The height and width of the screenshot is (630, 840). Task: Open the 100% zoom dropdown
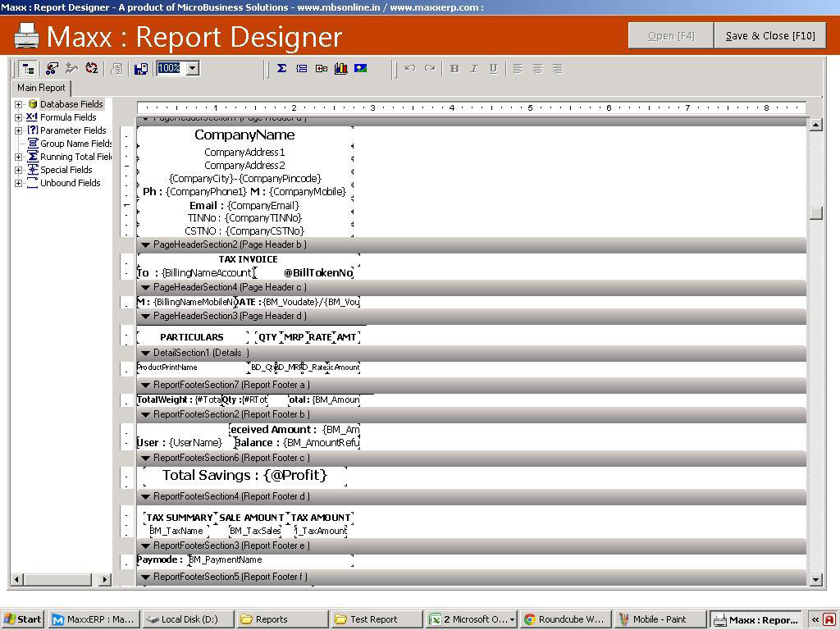193,69
